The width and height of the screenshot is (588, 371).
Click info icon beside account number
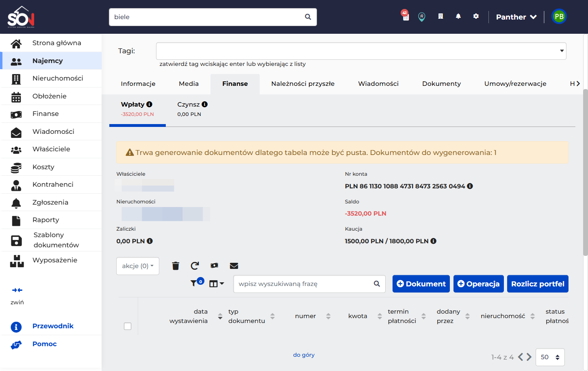[x=470, y=186]
